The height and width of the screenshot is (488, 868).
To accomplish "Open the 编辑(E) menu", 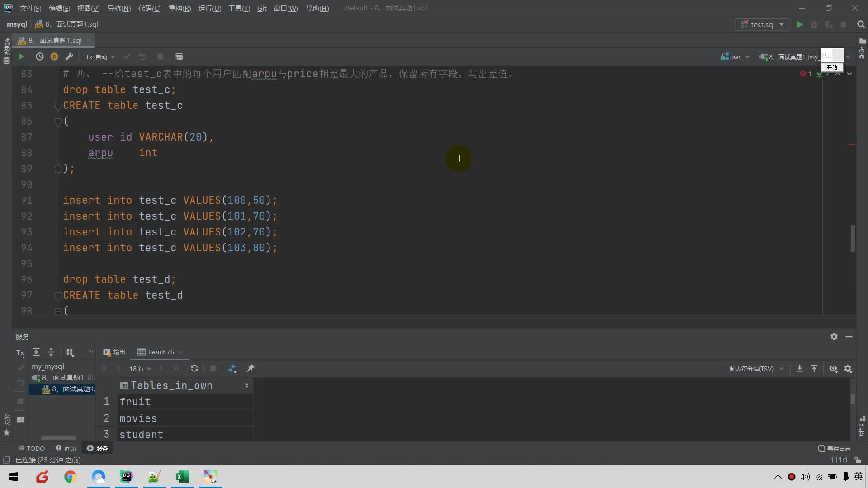I will (59, 8).
